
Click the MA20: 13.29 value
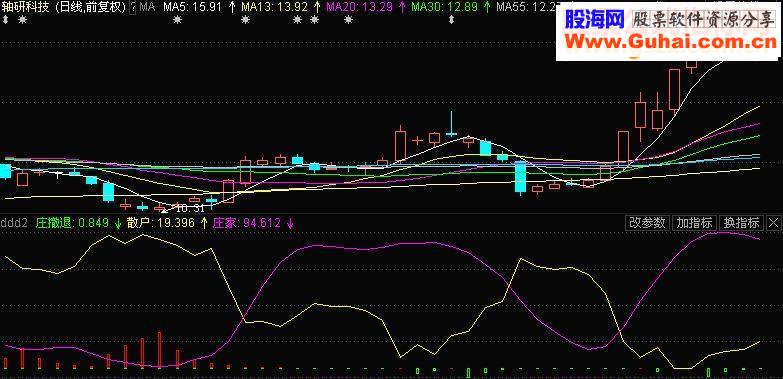361,7
